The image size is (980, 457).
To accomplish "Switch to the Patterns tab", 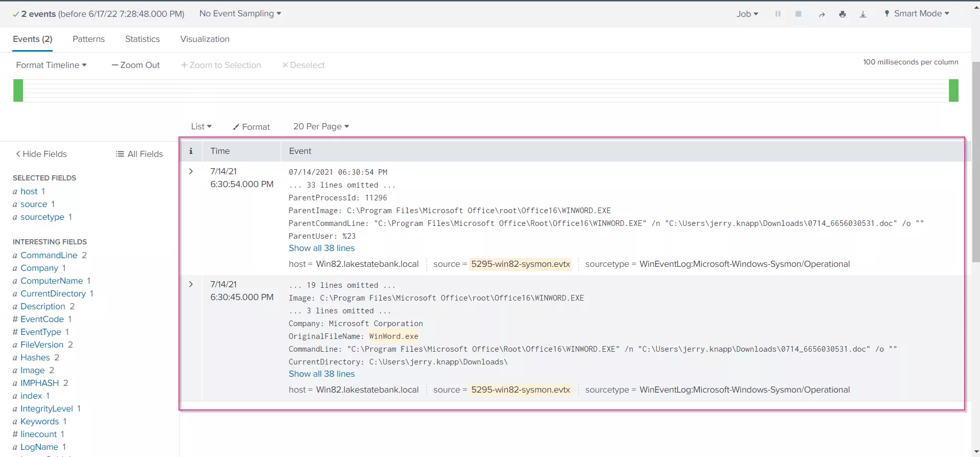I will point(88,39).
